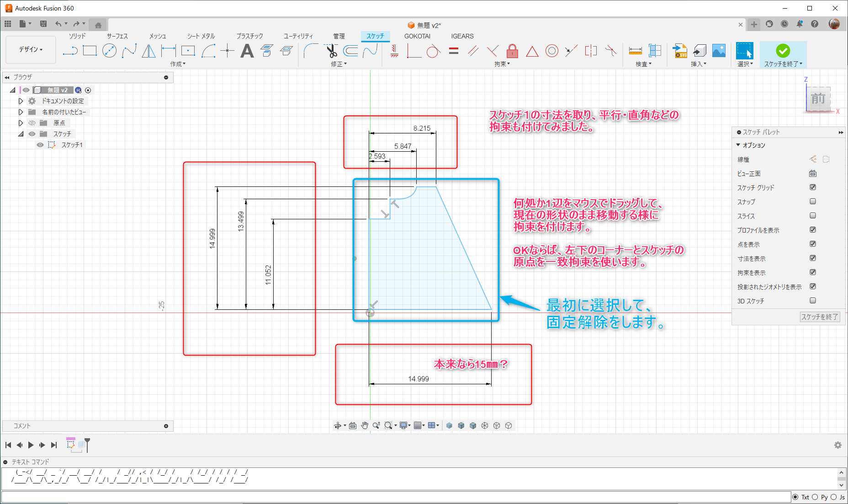Switch to the ソリッド tab
848x504 pixels.
click(77, 36)
